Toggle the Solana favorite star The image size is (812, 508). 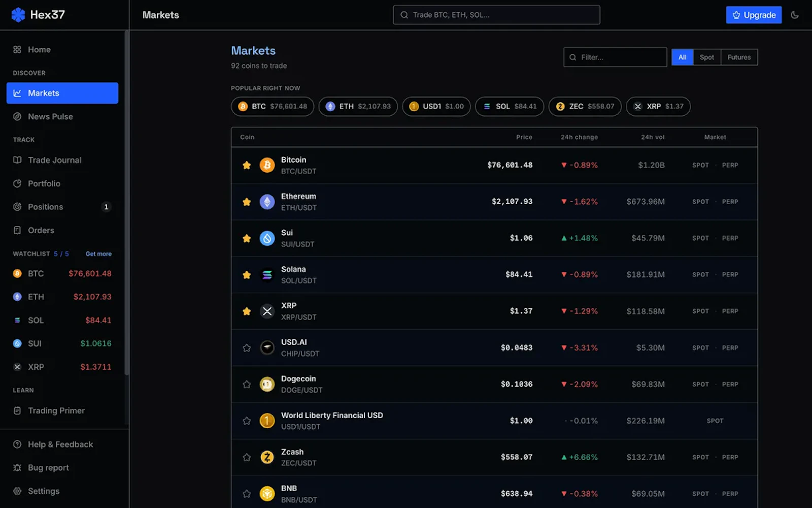(247, 275)
